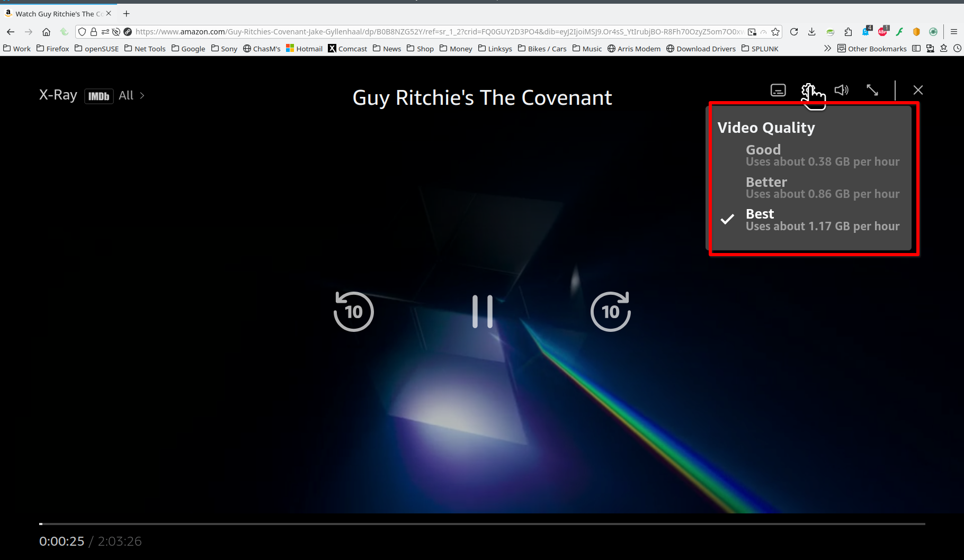
Task: Open the SPLUNK bookmarks folder
Action: click(x=760, y=49)
